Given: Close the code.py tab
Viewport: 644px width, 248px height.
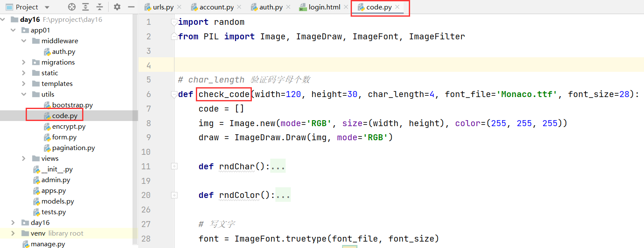Looking at the screenshot, I should click(x=397, y=7).
